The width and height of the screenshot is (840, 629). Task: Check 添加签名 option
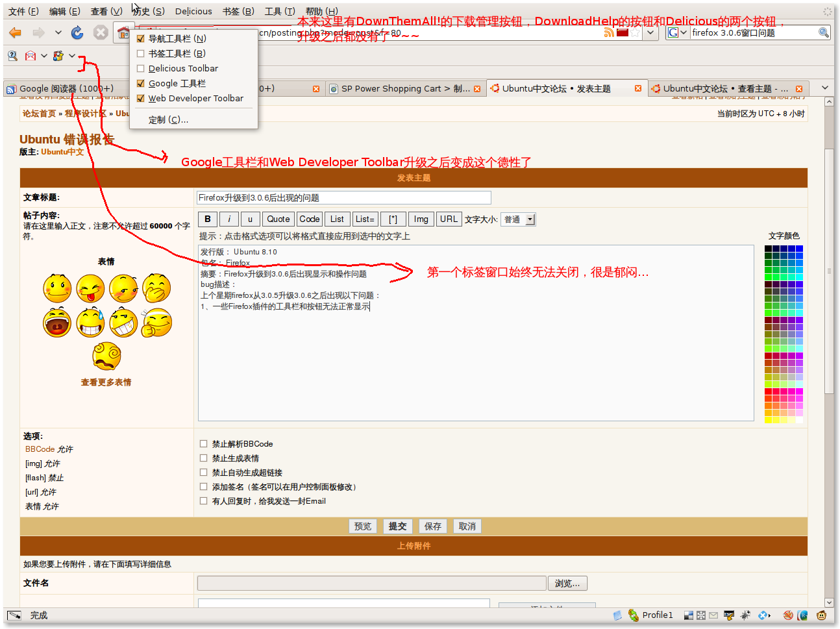click(x=203, y=487)
